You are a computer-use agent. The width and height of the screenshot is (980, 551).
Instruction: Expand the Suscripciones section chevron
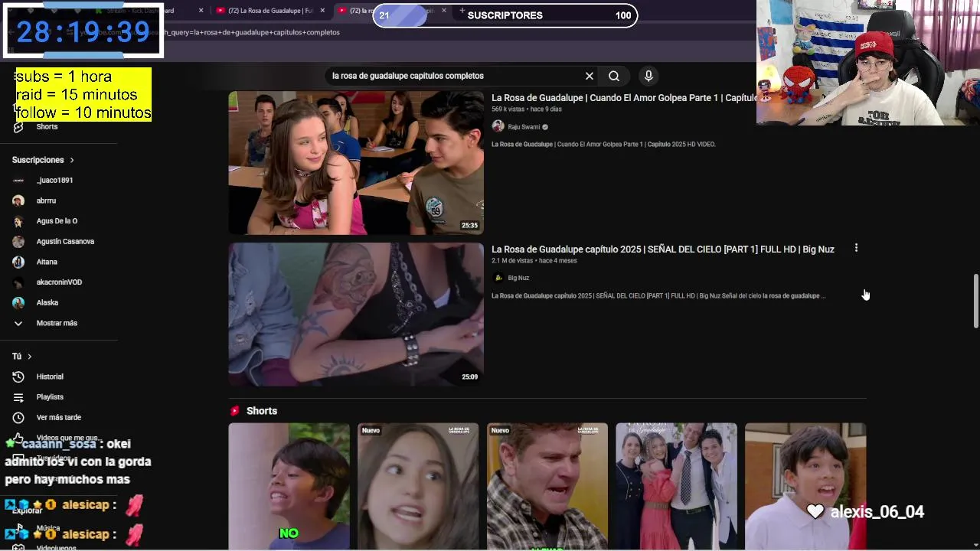[72, 160]
